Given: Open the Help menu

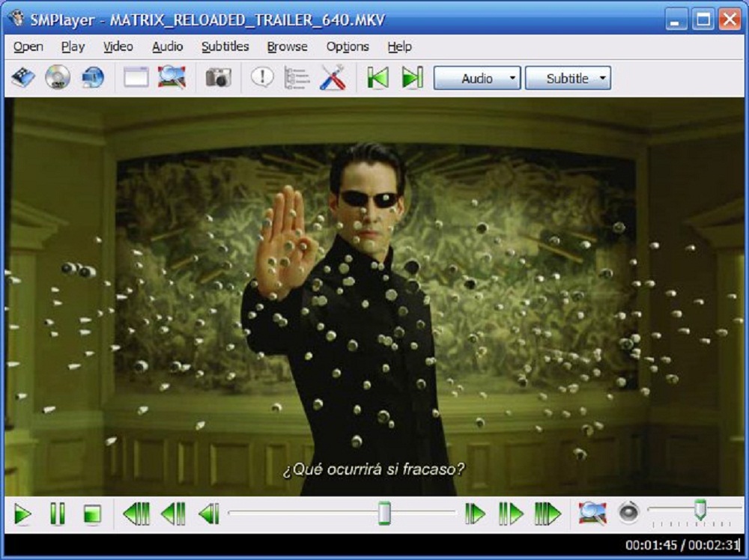Looking at the screenshot, I should tap(399, 46).
